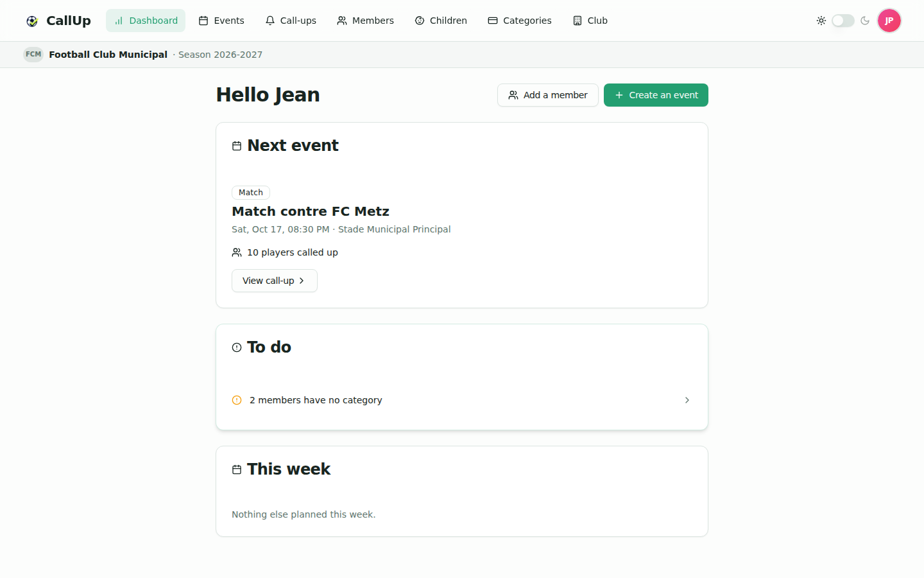The width and height of the screenshot is (924, 578).
Task: Click the Create an event button
Action: (656, 95)
